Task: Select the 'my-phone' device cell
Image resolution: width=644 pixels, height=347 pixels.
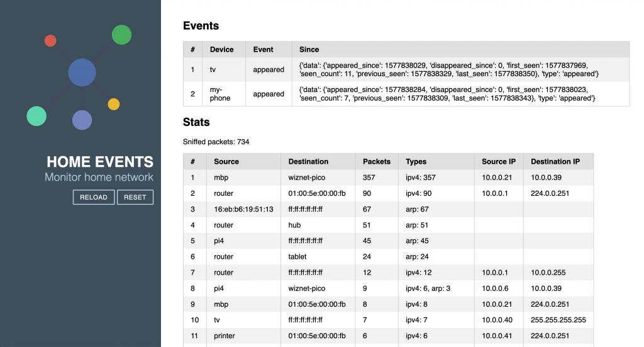Action: [219, 94]
